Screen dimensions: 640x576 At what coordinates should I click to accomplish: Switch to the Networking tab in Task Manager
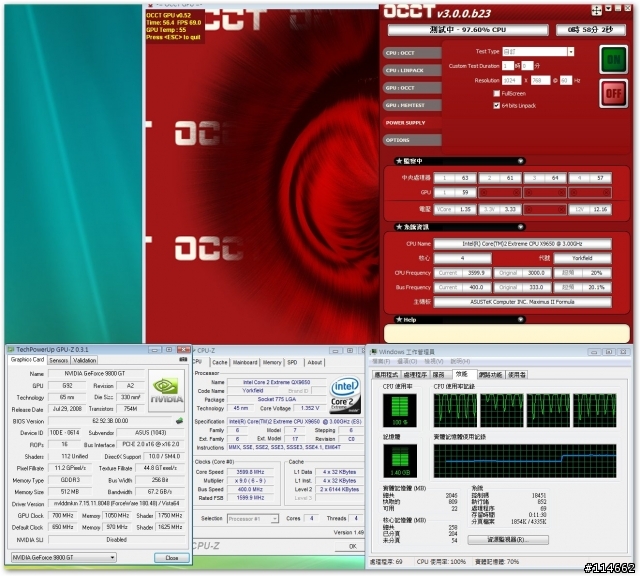tap(491, 375)
